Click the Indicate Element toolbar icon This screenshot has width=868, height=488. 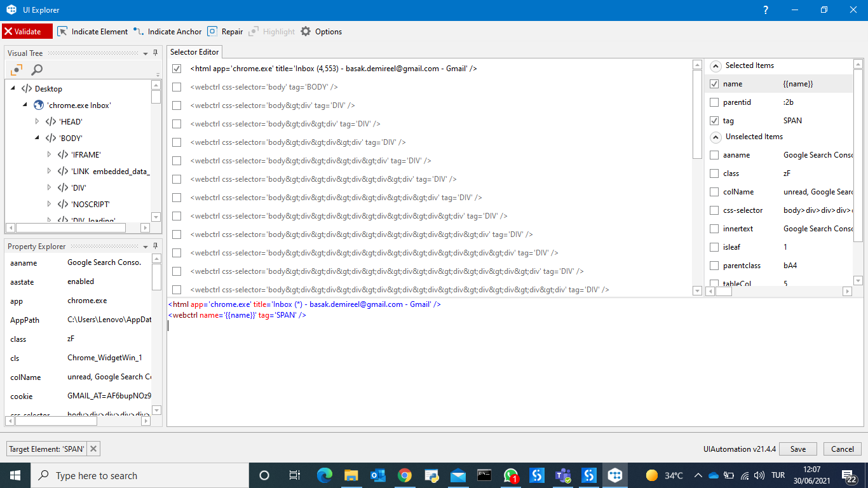point(62,31)
